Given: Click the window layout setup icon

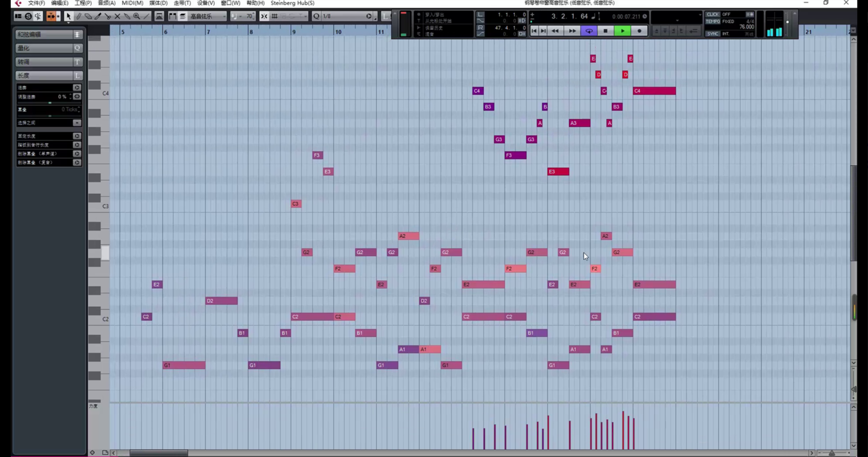Looking at the screenshot, I should click(18, 16).
